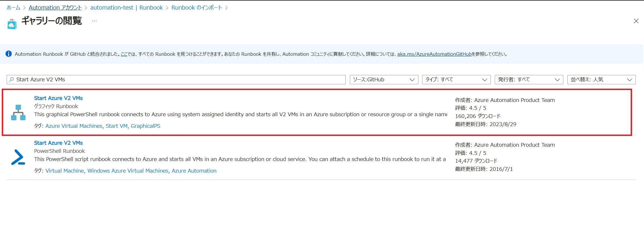The width and height of the screenshot is (644, 247).
Task: Click the 14,477 ダウンロード count
Action: 476,161
